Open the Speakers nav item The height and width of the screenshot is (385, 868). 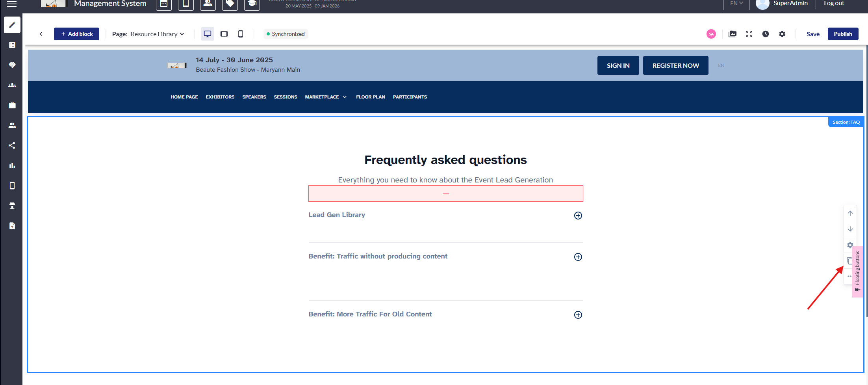(254, 97)
